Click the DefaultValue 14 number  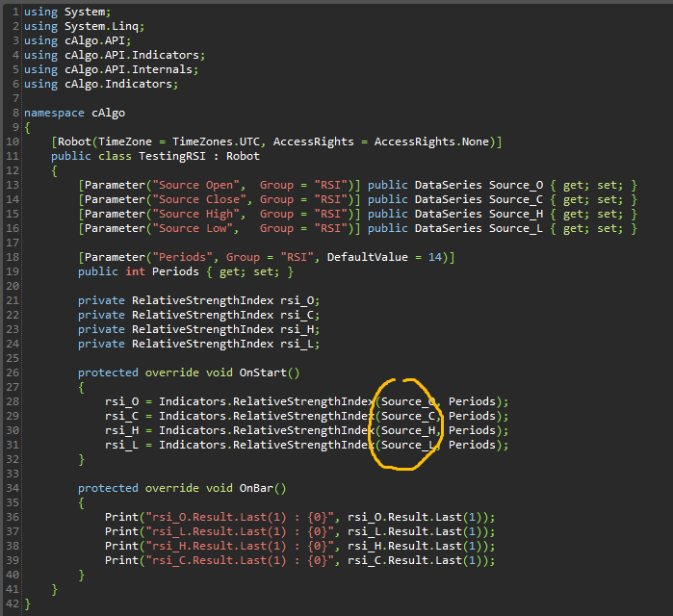435,257
